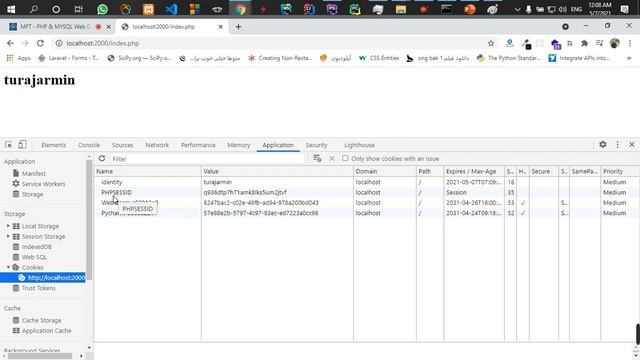Select Cache Storage in sidebar

click(x=41, y=320)
